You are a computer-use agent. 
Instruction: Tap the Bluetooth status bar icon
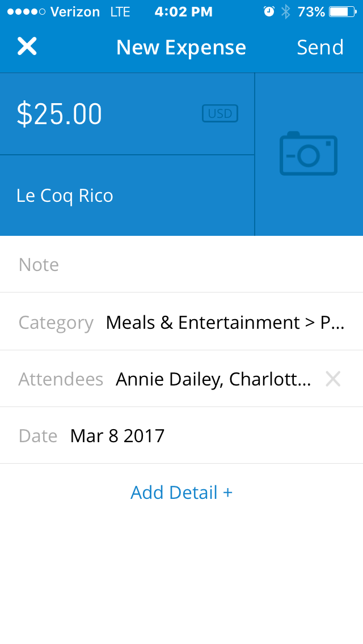(286, 11)
